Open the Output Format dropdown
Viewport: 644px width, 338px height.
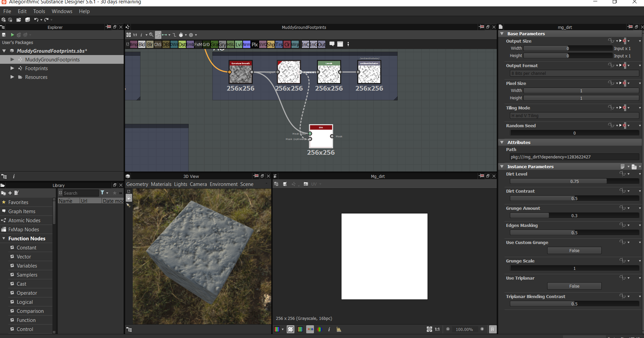[574, 73]
